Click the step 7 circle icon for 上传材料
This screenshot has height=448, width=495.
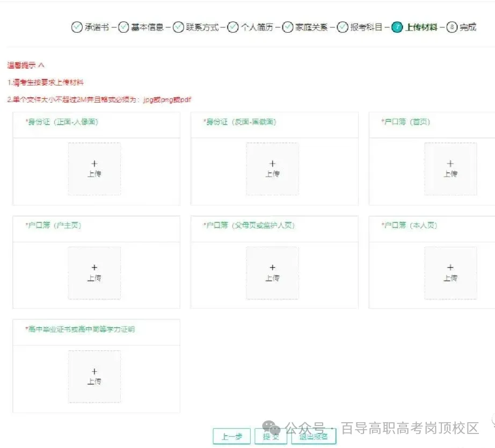(x=397, y=27)
